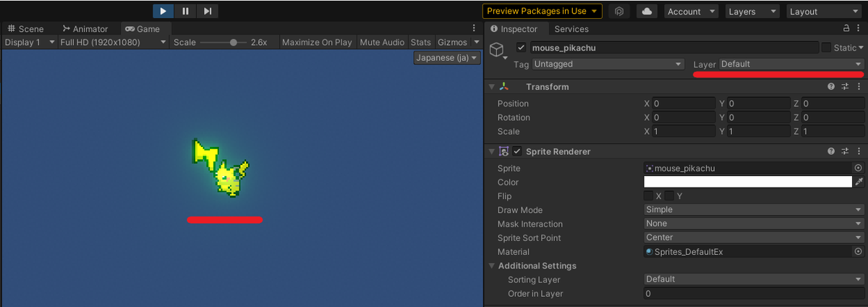Open Sprite Renderer presets icon

(845, 152)
